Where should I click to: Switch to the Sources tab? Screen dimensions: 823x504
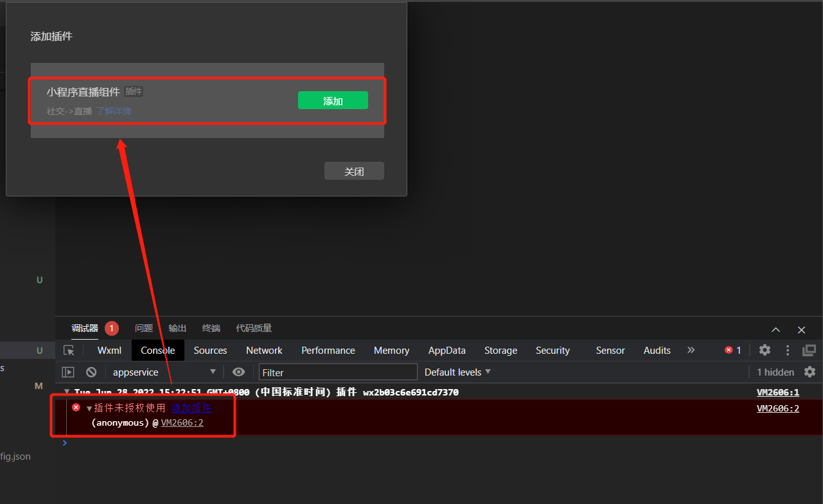pyautogui.click(x=211, y=351)
